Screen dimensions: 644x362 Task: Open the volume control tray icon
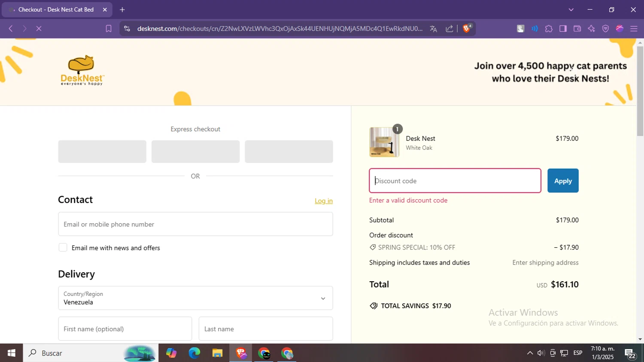[x=541, y=353]
